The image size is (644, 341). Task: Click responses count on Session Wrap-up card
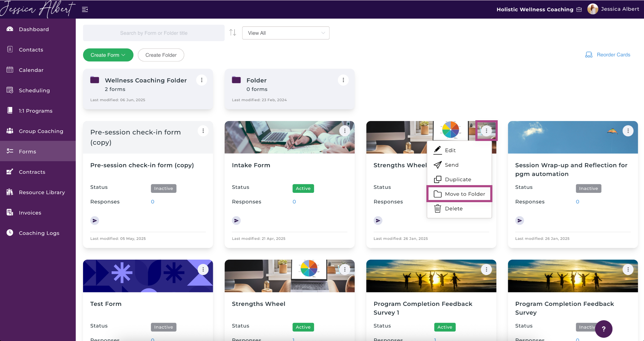tap(577, 202)
